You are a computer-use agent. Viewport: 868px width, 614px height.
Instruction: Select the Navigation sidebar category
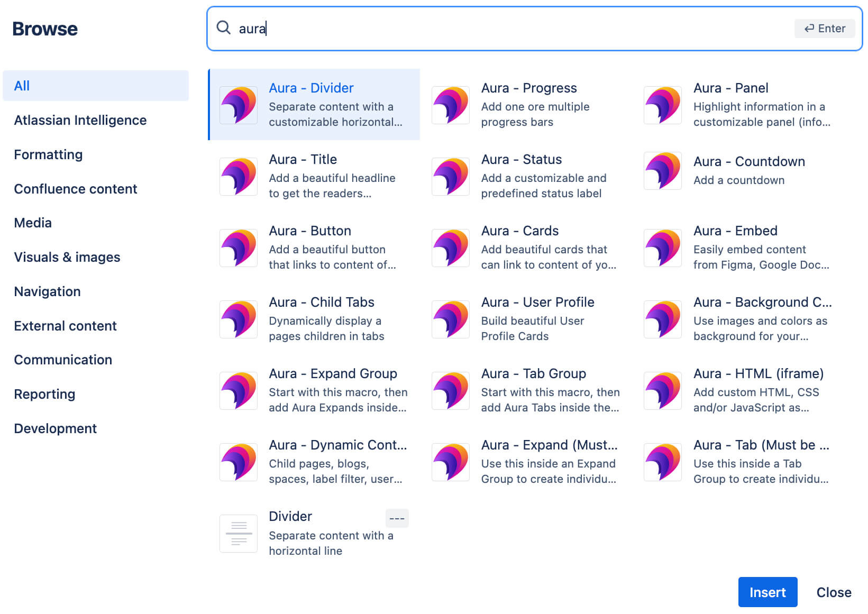47,291
